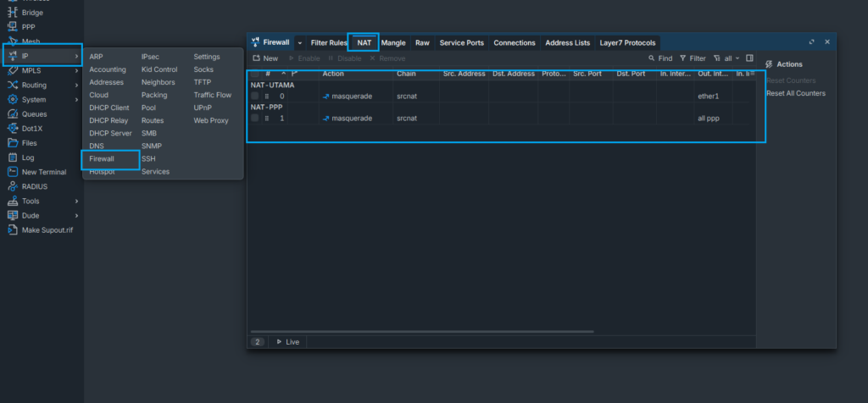This screenshot has height=403, width=868.
Task: Click the Make Supout.rif icon
Action: tap(12, 230)
